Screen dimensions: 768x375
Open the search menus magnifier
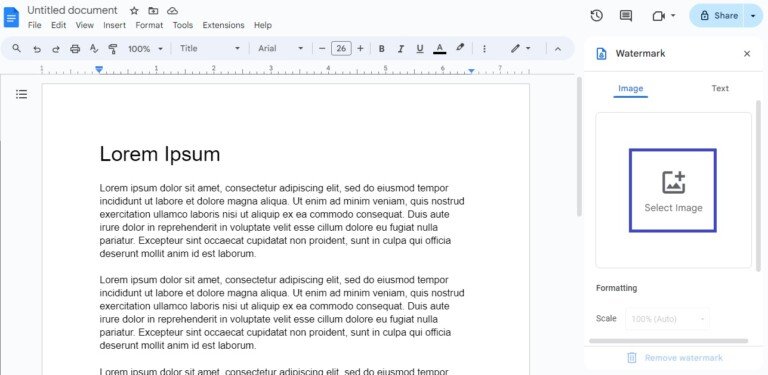coord(17,48)
